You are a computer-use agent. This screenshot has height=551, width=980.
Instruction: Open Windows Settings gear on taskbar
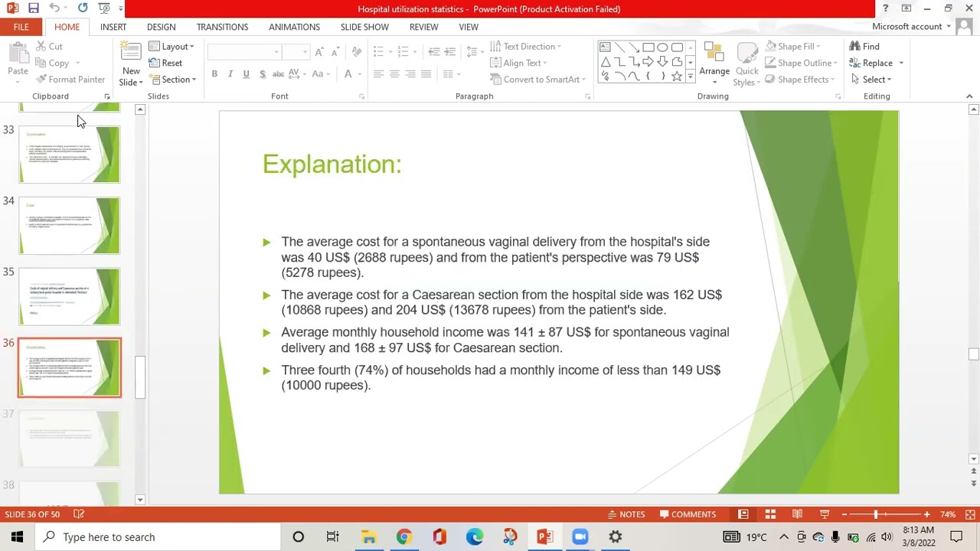point(615,536)
